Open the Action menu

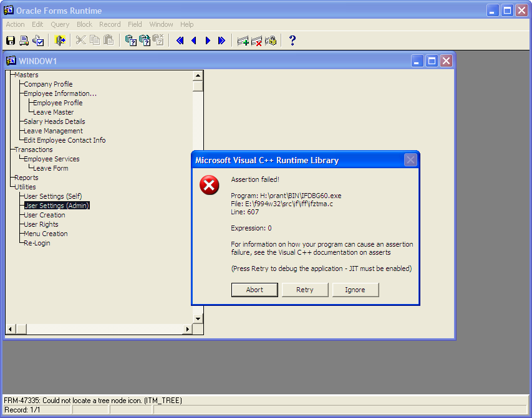click(x=15, y=24)
